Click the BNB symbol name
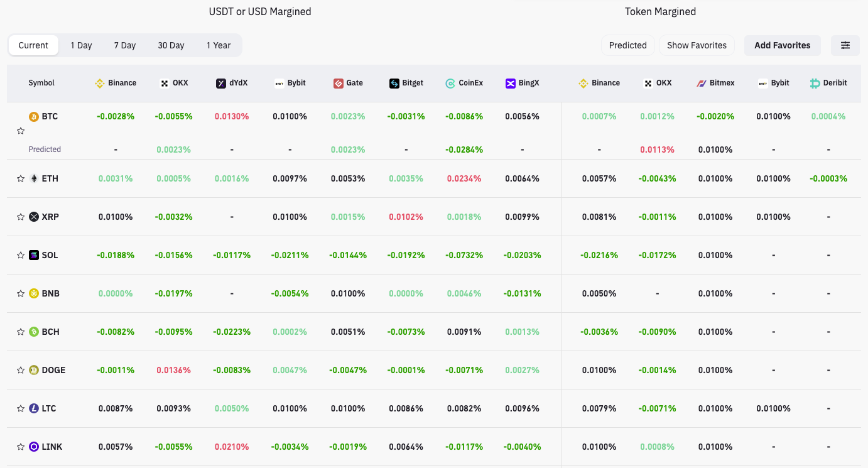Screen dimensions: 868x468 click(50, 293)
